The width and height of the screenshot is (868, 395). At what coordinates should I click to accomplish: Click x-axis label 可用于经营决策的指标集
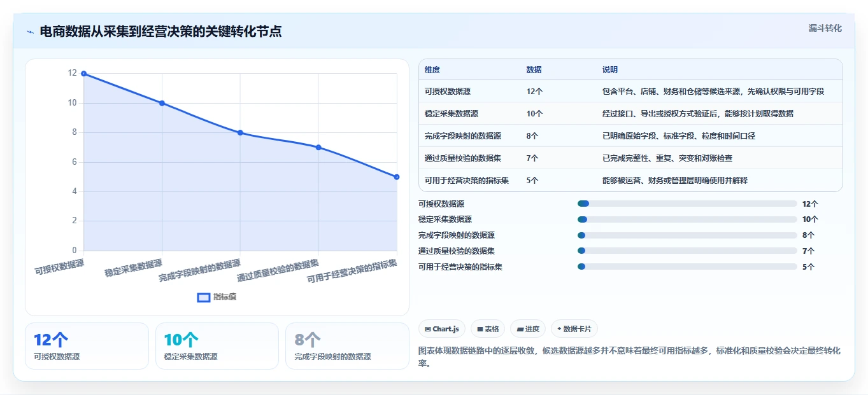click(x=352, y=271)
